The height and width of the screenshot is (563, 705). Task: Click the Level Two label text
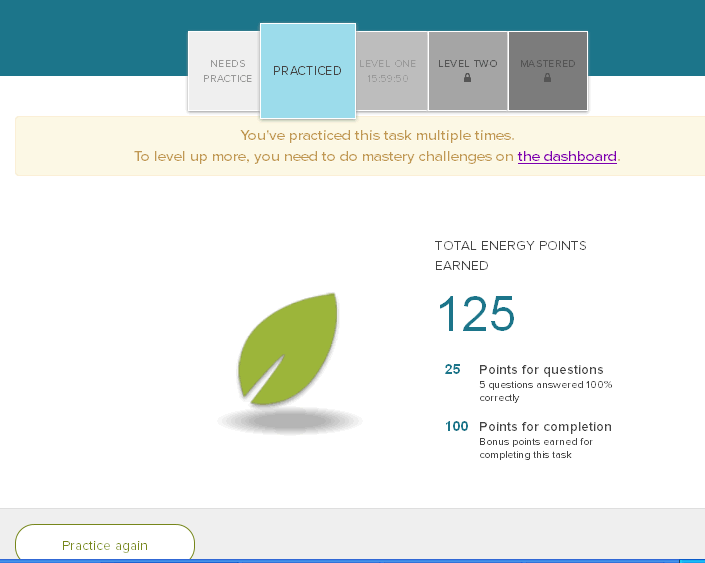coord(468,64)
